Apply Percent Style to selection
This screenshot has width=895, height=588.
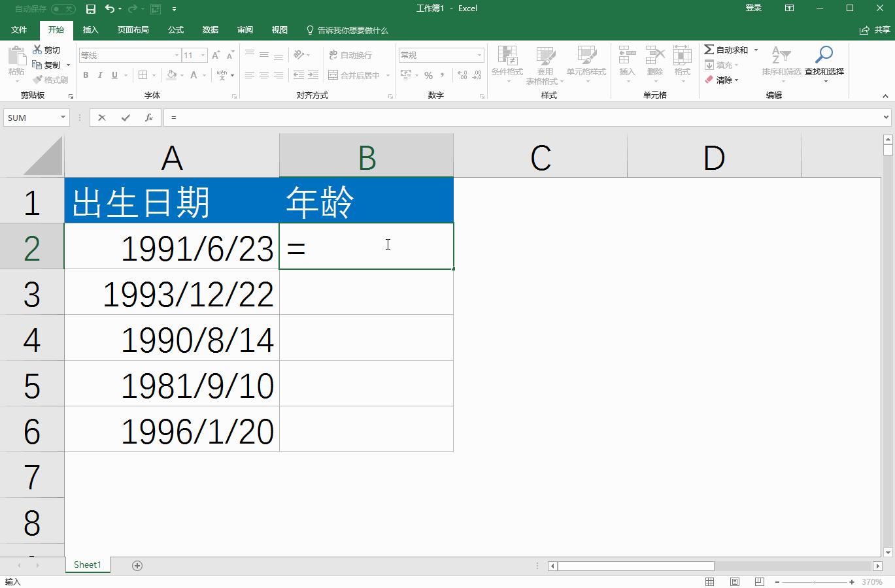(429, 75)
